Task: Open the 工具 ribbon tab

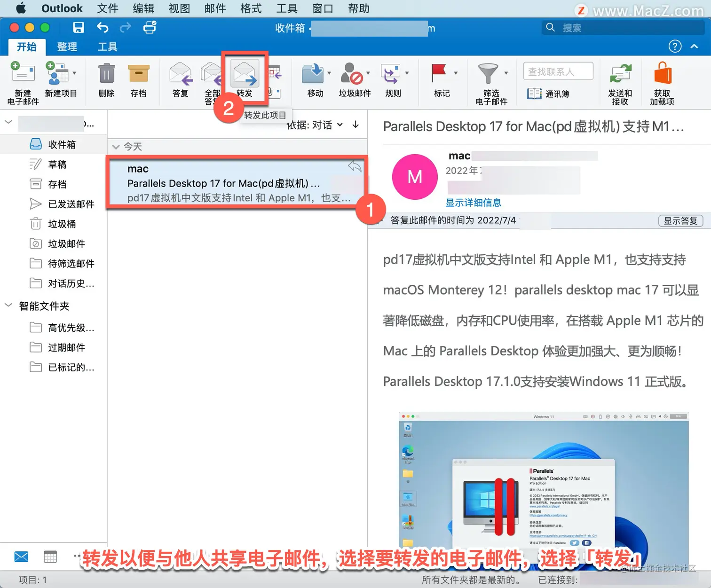Action: [107, 47]
